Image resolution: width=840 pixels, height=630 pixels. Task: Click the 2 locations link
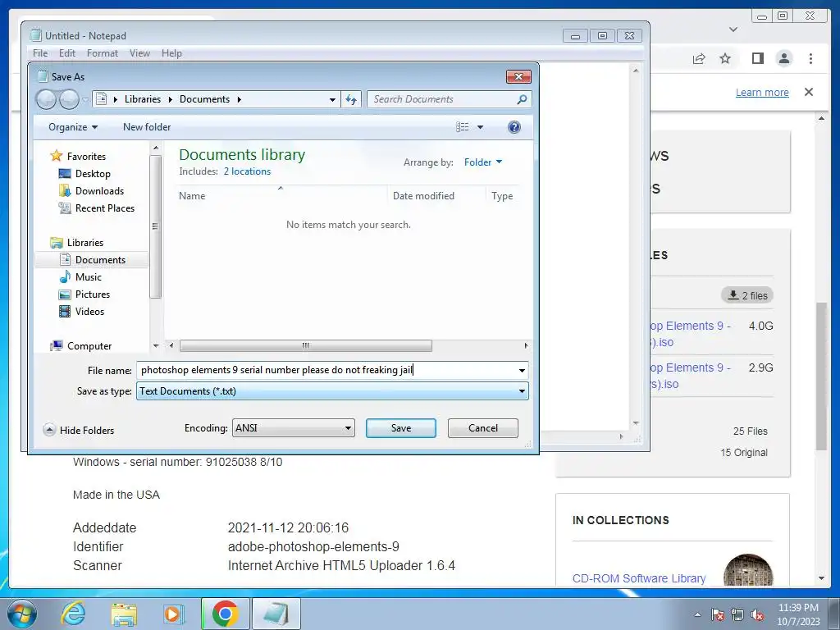pos(247,171)
